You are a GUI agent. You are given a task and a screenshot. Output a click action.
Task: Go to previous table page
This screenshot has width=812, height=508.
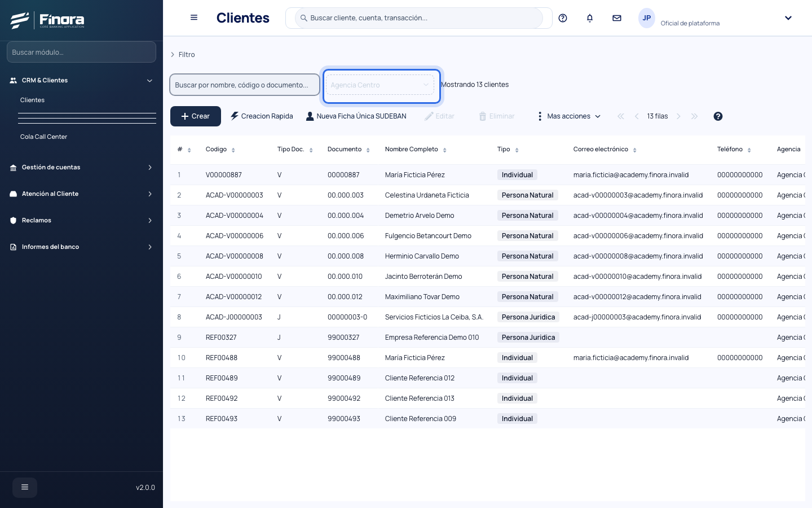click(637, 116)
